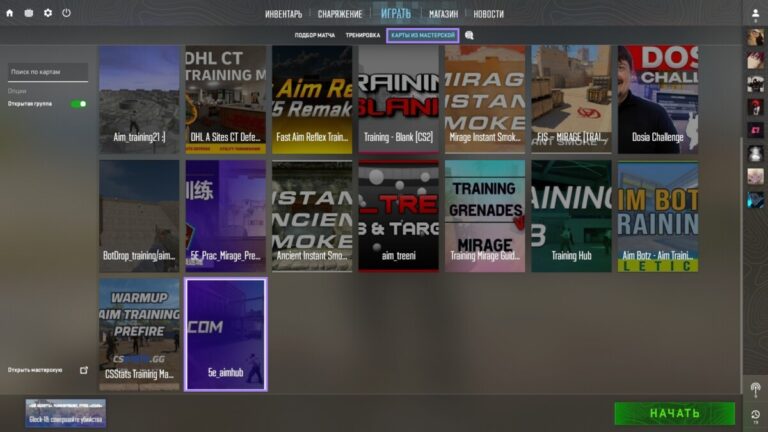
Task: Open НОВОСТИ menu
Action: pyautogui.click(x=488, y=14)
